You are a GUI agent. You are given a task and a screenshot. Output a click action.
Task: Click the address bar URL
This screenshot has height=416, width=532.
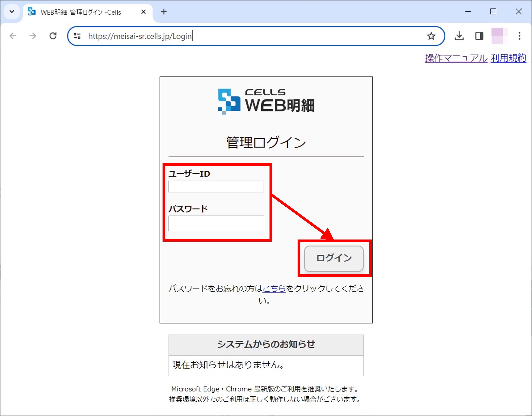(x=140, y=36)
